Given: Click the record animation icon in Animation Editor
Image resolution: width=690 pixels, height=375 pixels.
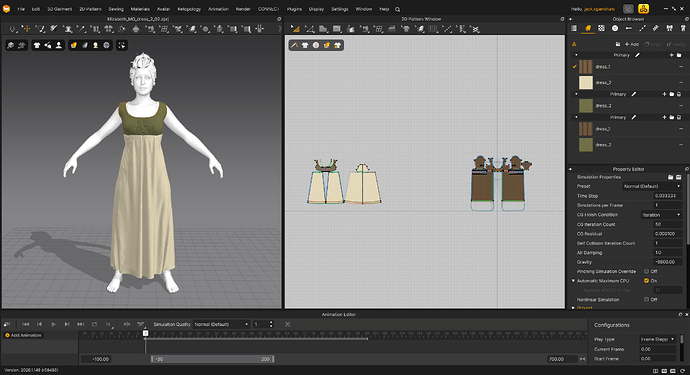Looking at the screenshot, I should click(7, 324).
